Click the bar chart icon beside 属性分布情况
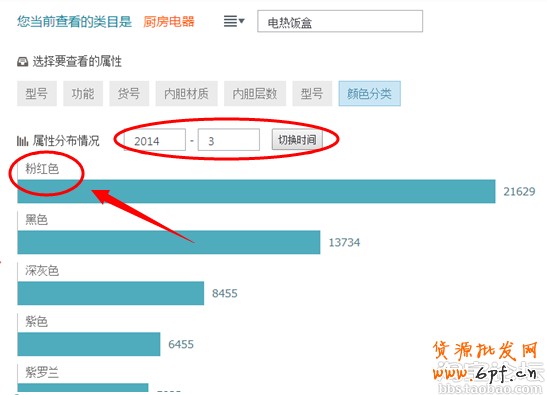The image size is (547, 395). click(22, 141)
